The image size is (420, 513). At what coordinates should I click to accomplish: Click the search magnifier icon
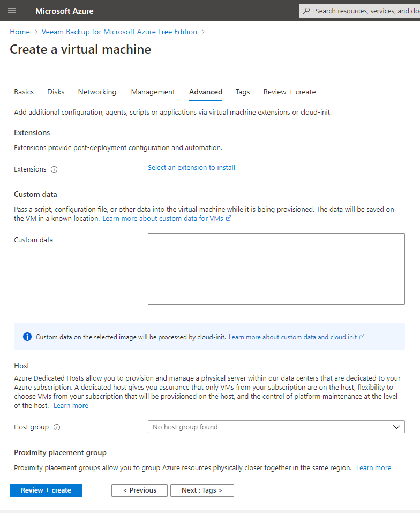click(306, 11)
